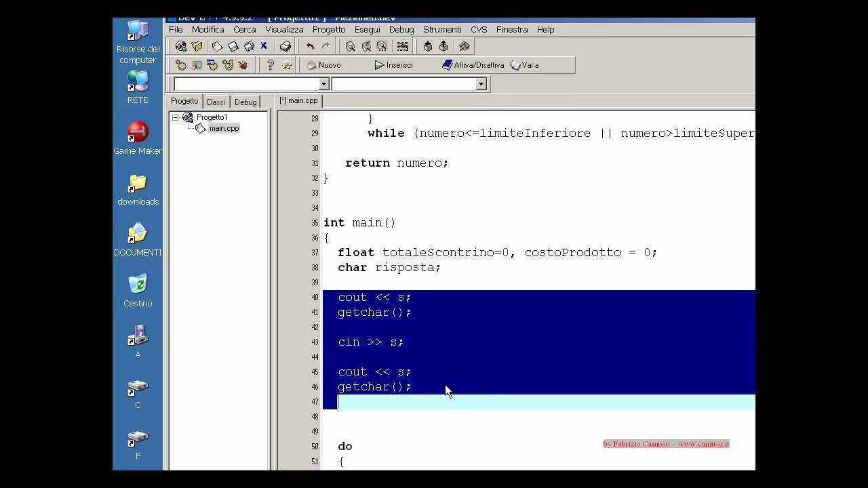Open the Strumenti menu
The width and height of the screenshot is (868, 488).
pyautogui.click(x=442, y=29)
